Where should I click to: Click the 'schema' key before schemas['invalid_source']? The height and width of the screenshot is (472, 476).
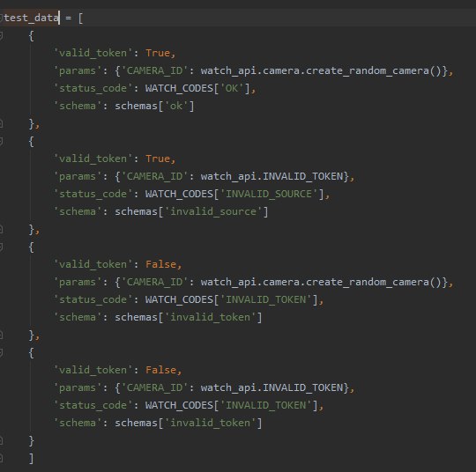(x=78, y=211)
